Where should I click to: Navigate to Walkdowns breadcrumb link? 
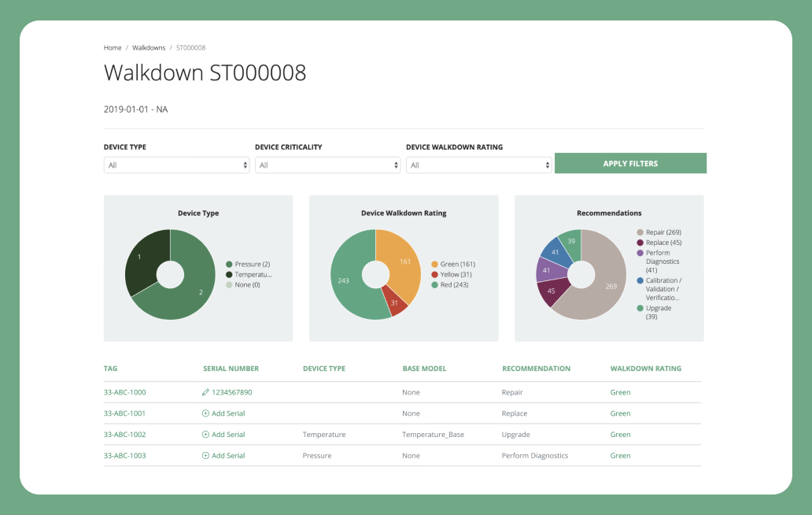149,48
